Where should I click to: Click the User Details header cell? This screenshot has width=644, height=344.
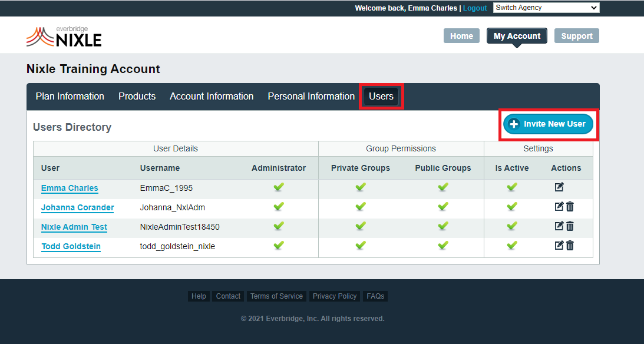tap(176, 148)
